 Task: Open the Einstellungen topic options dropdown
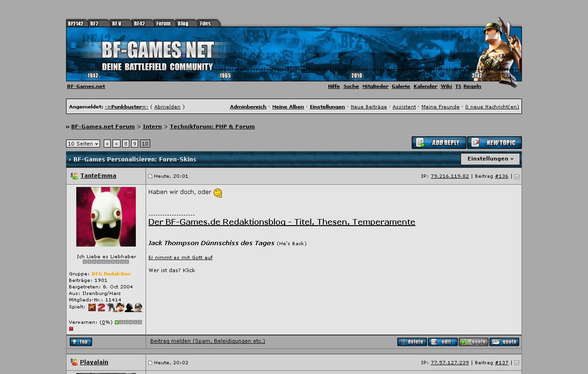(x=490, y=159)
